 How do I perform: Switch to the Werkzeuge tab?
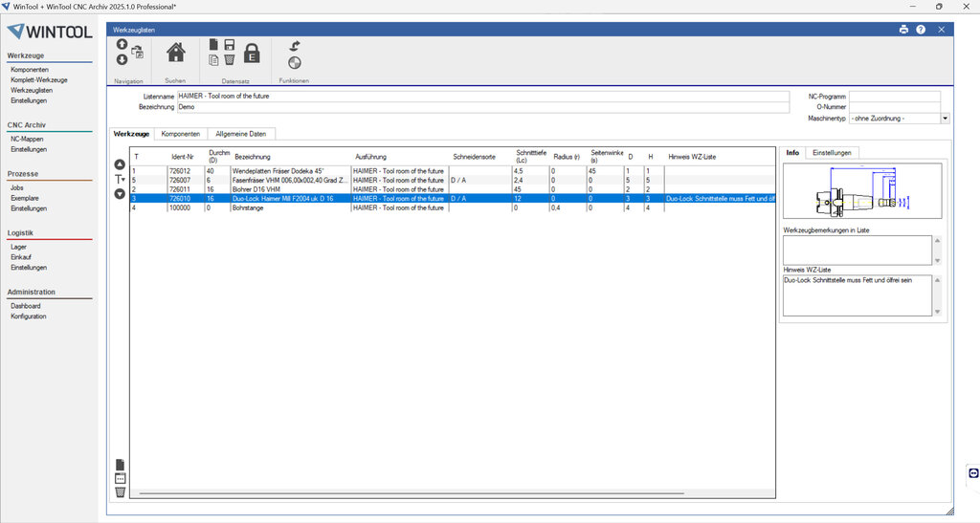coord(131,134)
